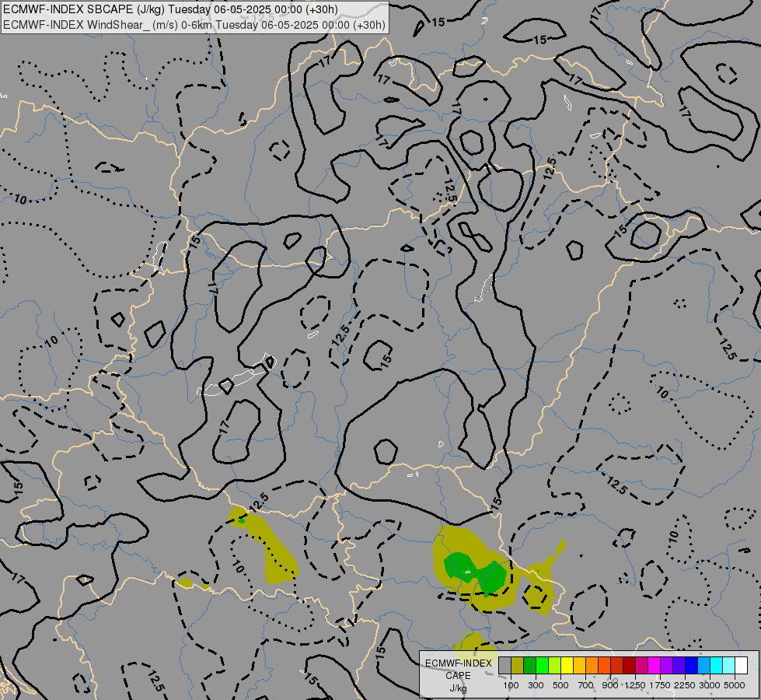761x700 pixels.
Task: Click the legend value 900
Action: (x=610, y=685)
